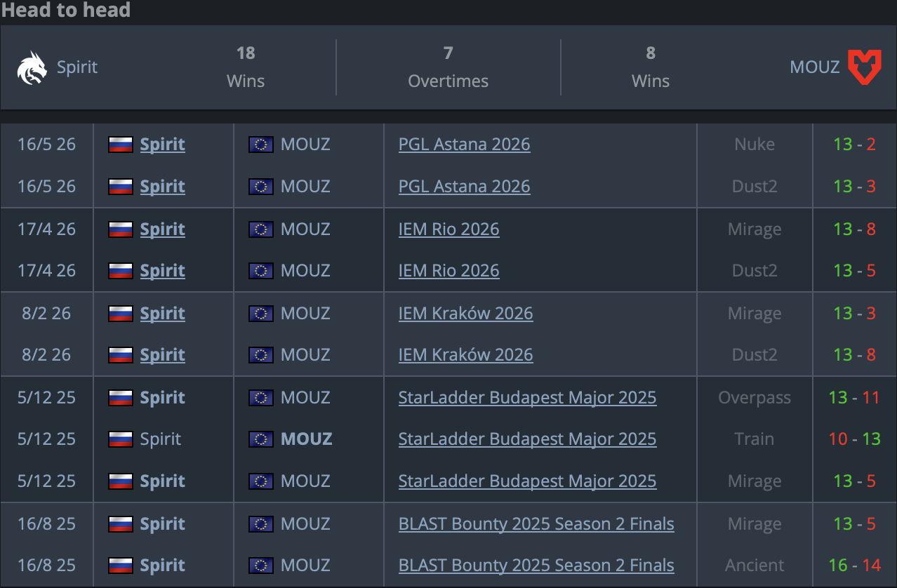Click the 13 - 11 score on Overpass
This screenshot has width=897, height=588.
click(x=854, y=398)
